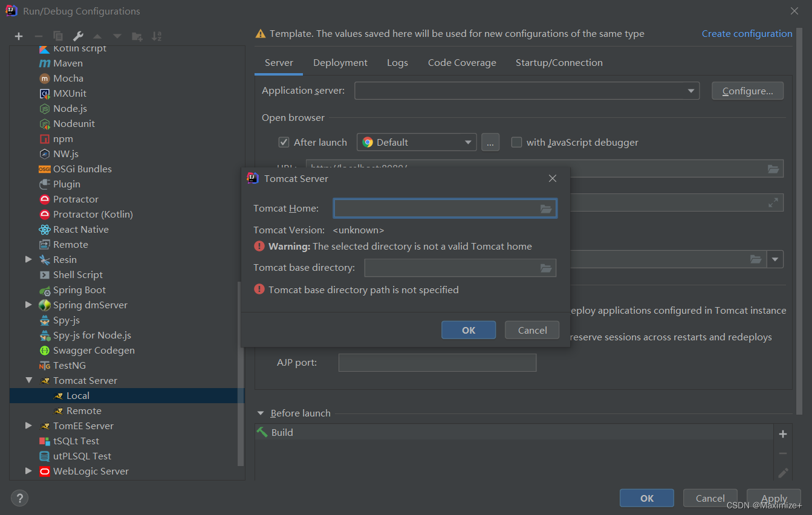This screenshot has width=812, height=515.
Task: Browse for Tomcat base directory folder icon
Action: 546,268
